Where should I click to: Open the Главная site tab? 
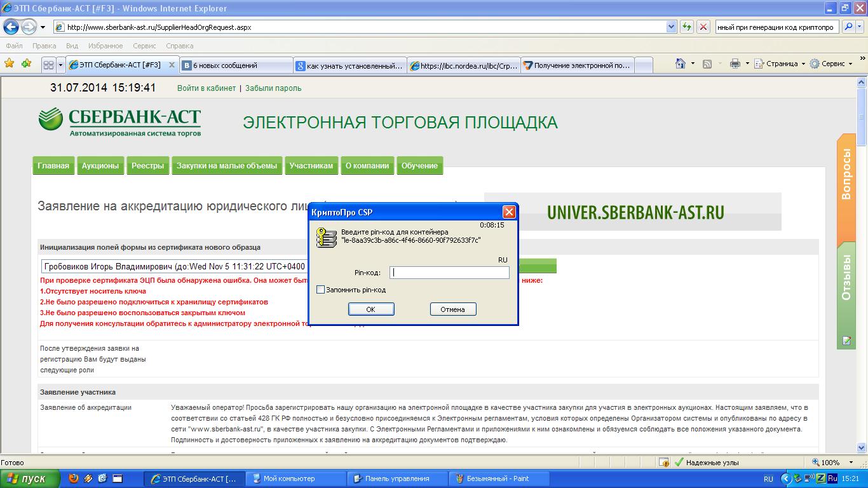point(53,166)
